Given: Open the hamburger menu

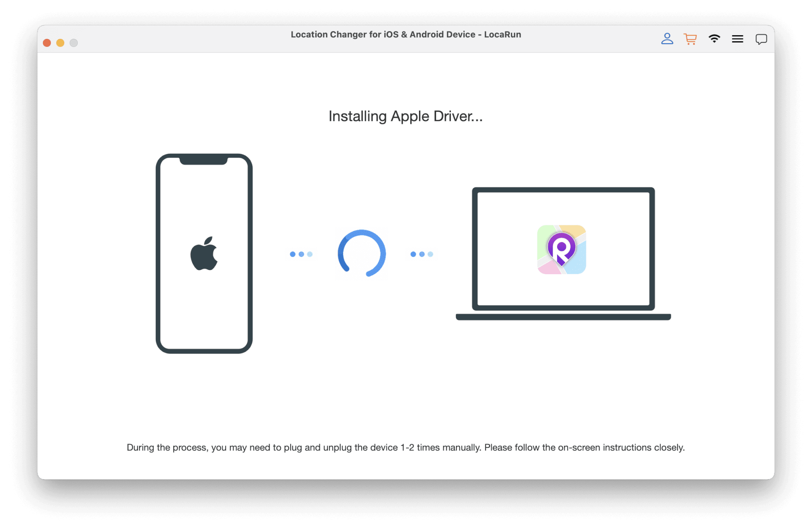Looking at the screenshot, I should (737, 39).
